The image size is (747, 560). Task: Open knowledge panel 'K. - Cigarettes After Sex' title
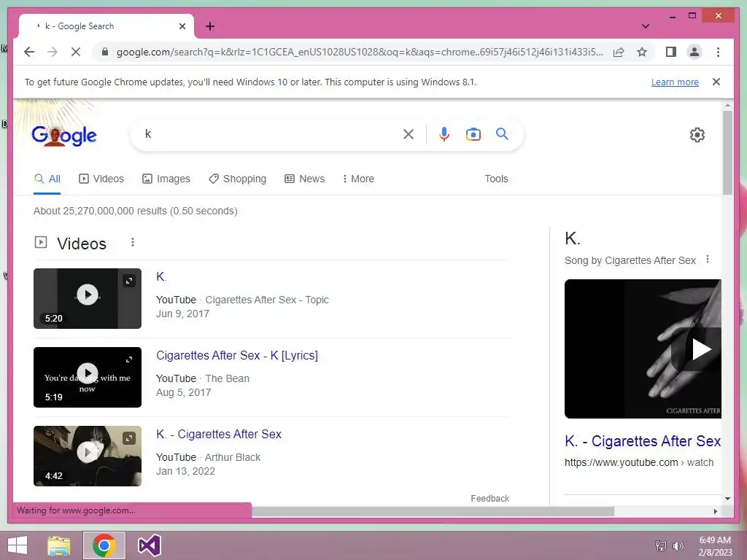tap(643, 441)
